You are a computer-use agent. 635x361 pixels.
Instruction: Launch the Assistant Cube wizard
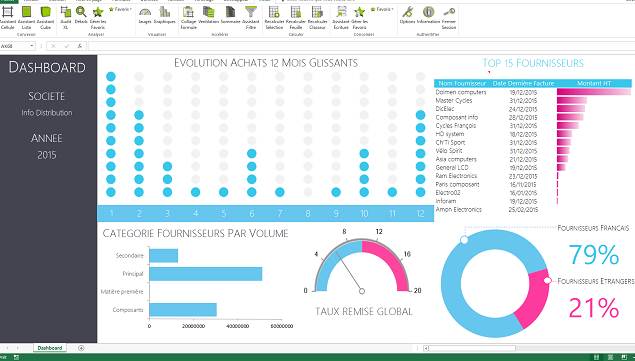(46, 18)
